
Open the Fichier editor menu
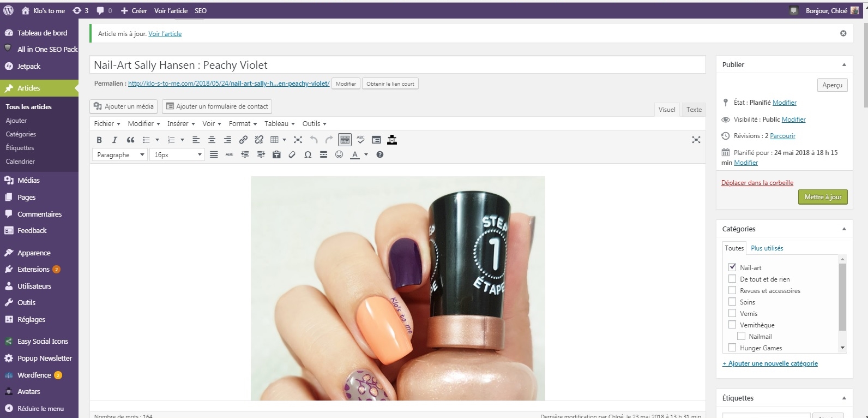[x=107, y=124]
